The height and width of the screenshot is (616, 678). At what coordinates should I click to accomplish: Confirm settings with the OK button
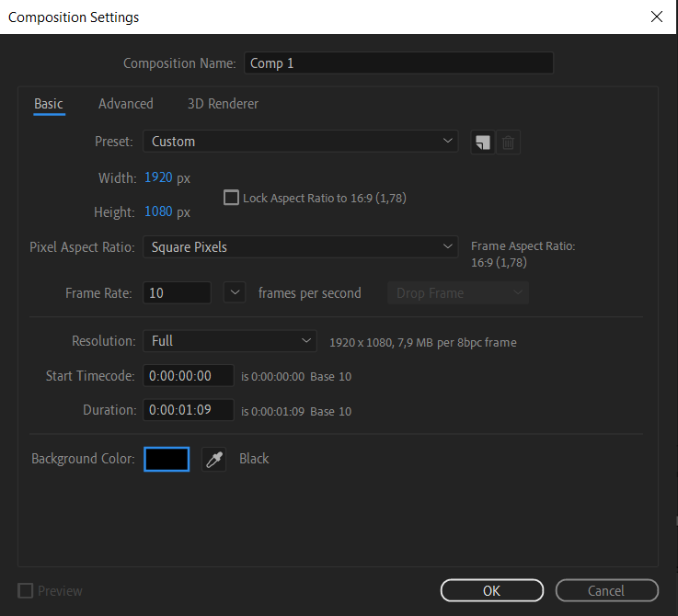click(491, 591)
